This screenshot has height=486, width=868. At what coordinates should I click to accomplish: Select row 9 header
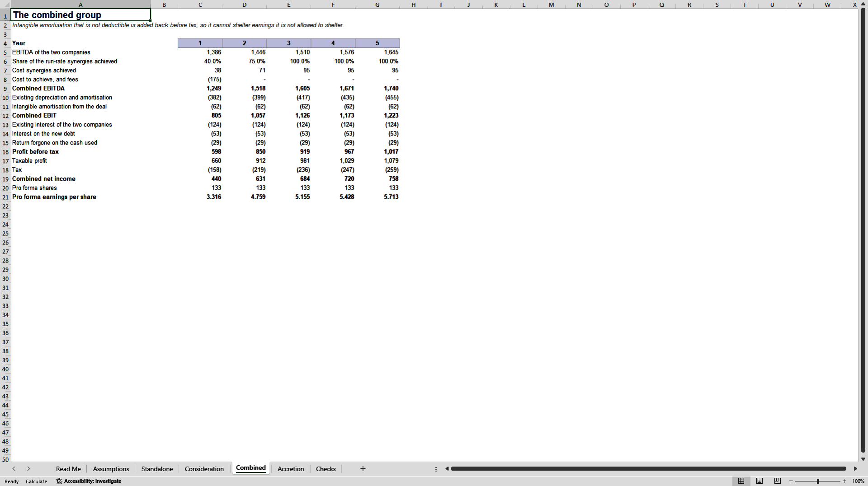(x=5, y=89)
